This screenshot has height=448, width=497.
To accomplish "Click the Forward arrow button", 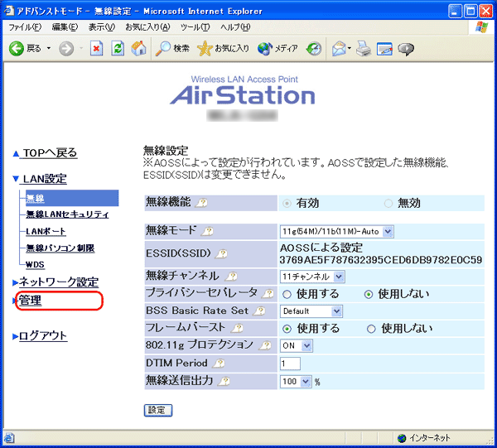I will (x=66, y=49).
